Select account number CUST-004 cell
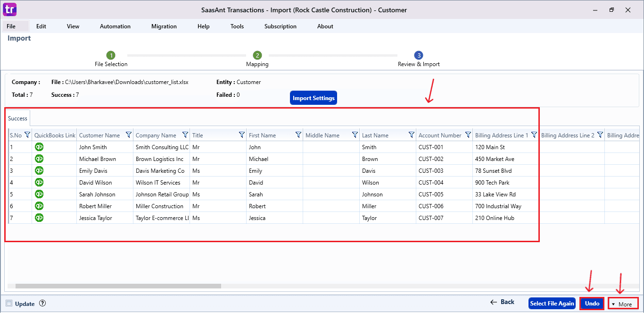644x313 pixels. (444, 182)
